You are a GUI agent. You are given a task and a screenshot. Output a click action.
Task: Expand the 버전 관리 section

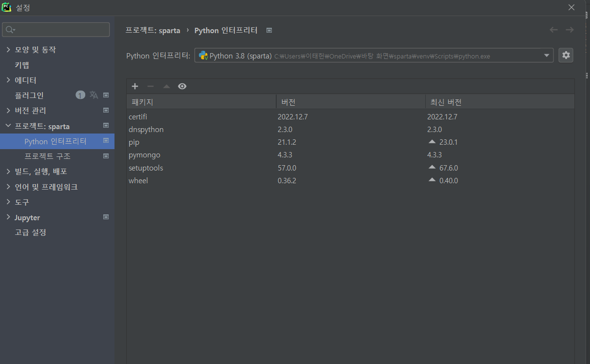coord(8,111)
